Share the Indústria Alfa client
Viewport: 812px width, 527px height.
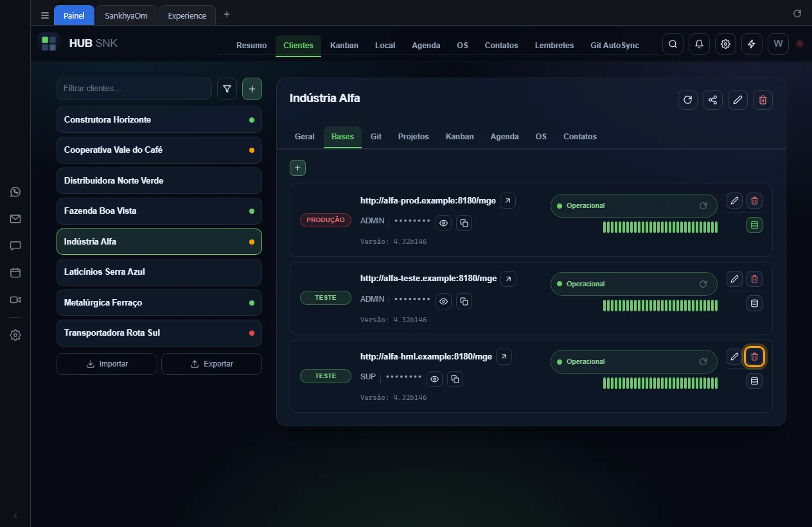(712, 99)
